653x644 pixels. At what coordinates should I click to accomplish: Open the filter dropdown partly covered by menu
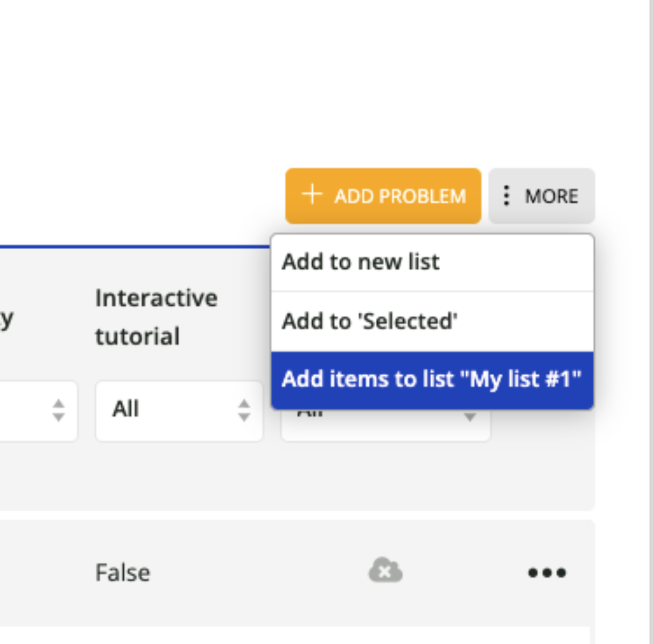(385, 425)
